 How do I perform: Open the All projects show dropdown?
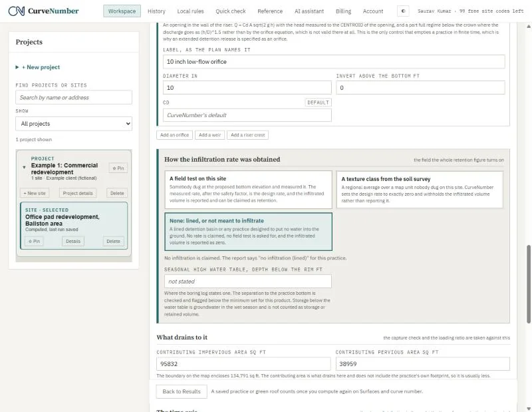point(74,124)
